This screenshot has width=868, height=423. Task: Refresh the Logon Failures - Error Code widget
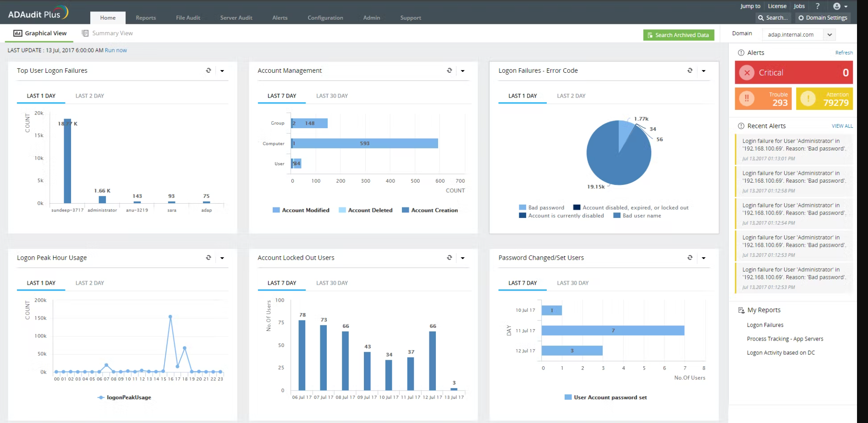[690, 70]
